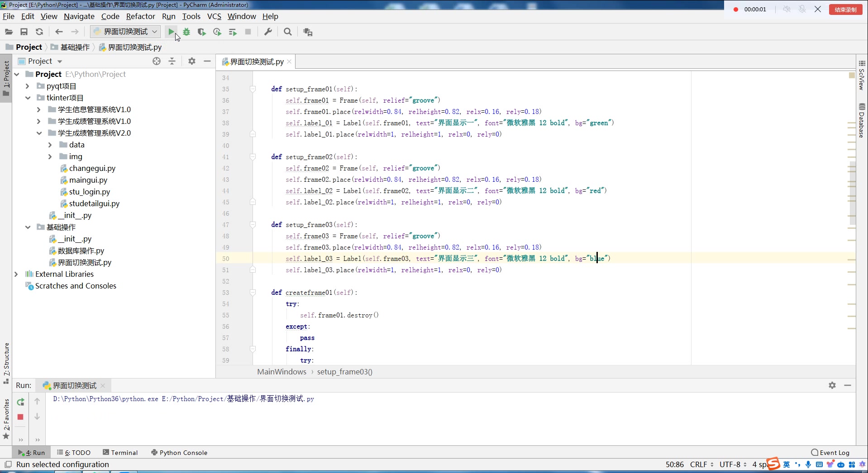This screenshot has width=868, height=473.
Task: Open maingui.py in project tree
Action: point(88,180)
